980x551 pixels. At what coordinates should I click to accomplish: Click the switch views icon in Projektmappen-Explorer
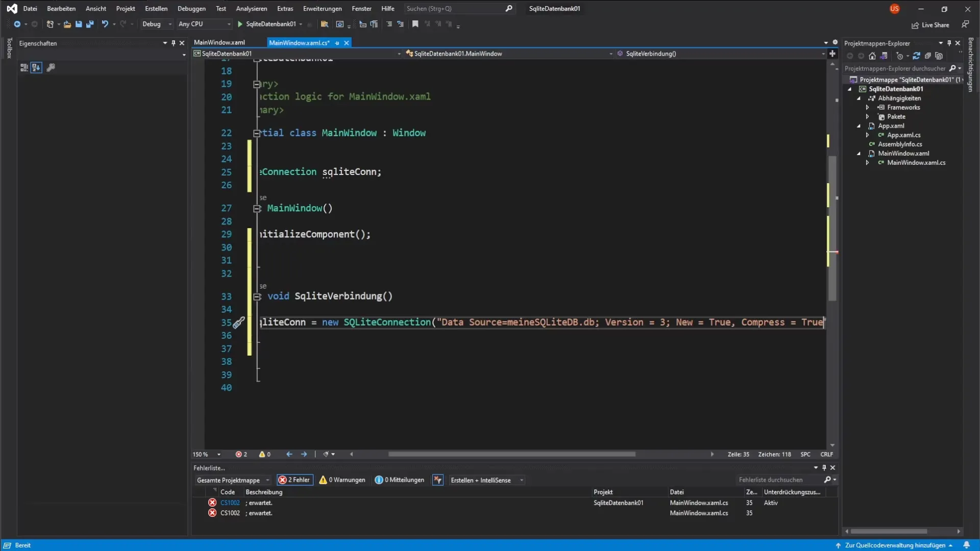884,56
